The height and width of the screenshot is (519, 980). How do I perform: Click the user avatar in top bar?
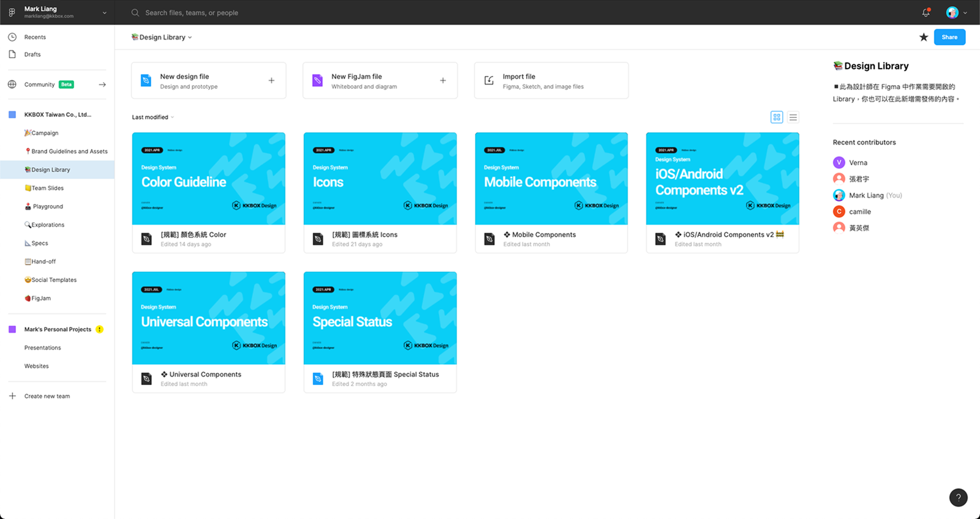pyautogui.click(x=952, y=12)
